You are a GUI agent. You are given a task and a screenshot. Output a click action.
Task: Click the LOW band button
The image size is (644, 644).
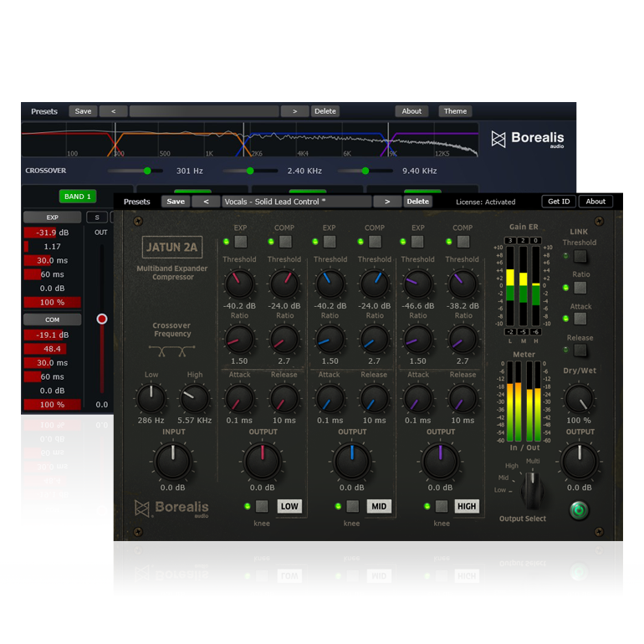[x=289, y=506]
